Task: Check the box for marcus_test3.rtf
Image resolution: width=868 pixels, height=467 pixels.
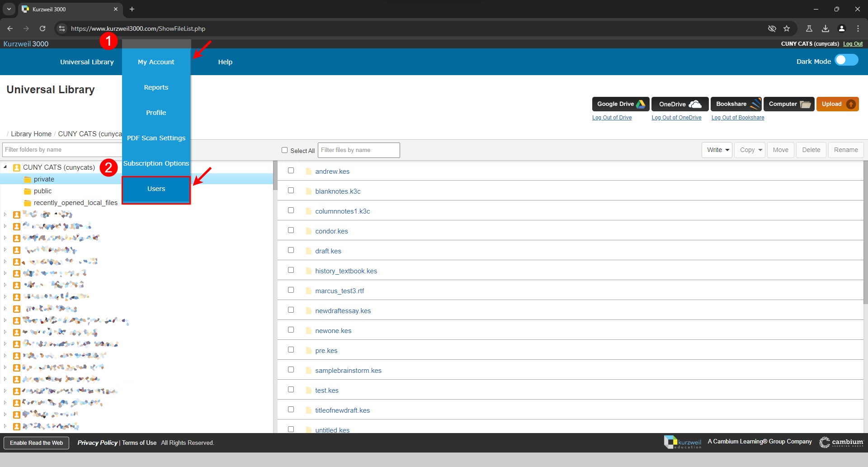Action: [x=291, y=290]
